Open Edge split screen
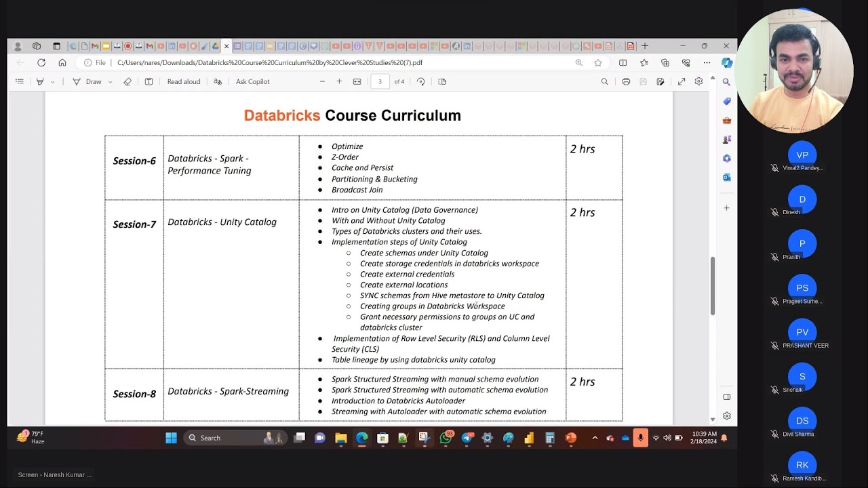The image size is (868, 488). pyautogui.click(x=623, y=62)
